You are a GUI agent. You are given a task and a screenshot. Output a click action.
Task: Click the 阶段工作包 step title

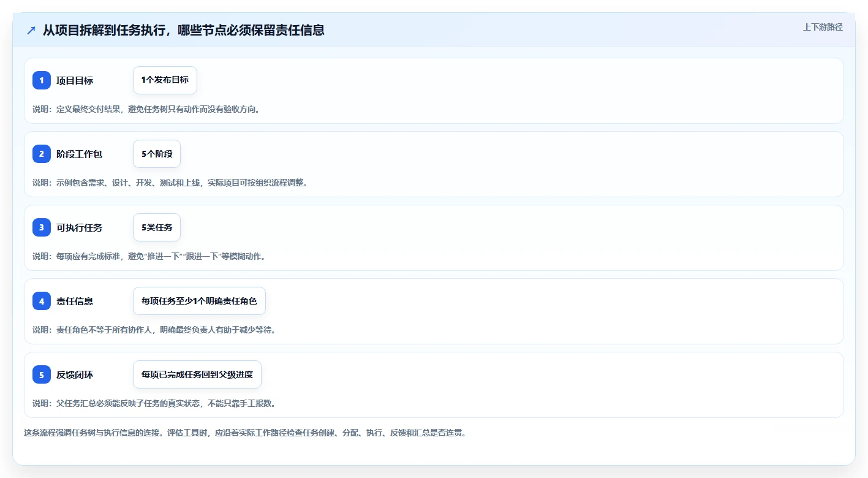click(79, 154)
